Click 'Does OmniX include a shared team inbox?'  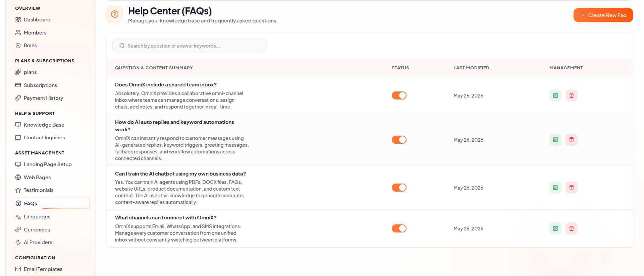tap(166, 85)
